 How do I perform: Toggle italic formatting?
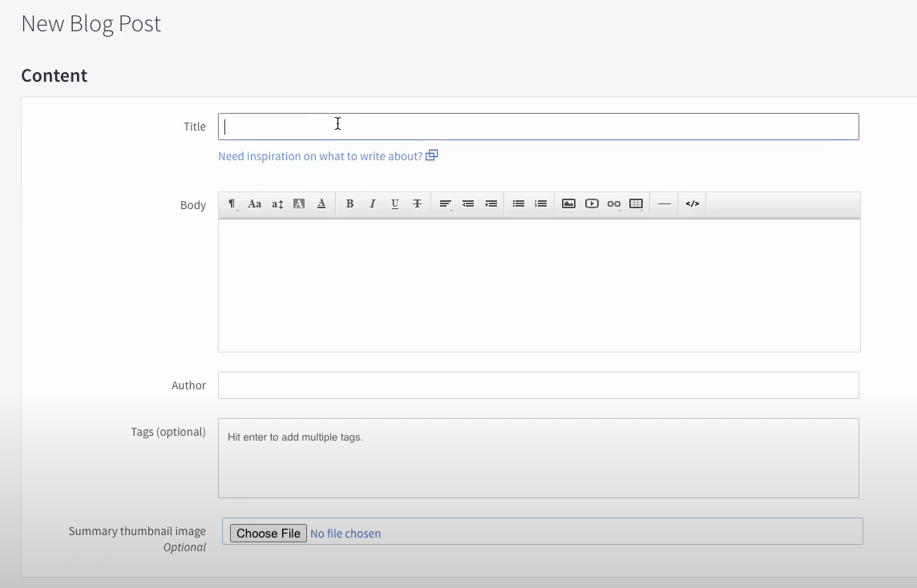pos(372,204)
